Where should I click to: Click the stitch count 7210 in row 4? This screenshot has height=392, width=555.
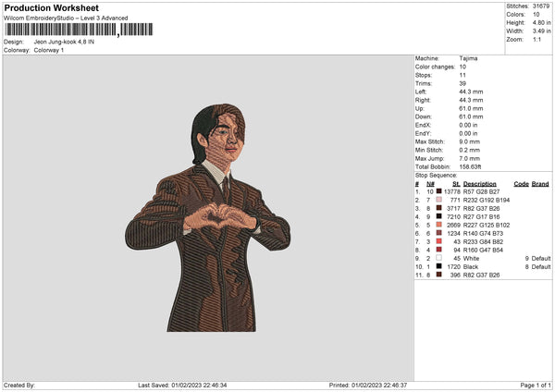point(454,217)
